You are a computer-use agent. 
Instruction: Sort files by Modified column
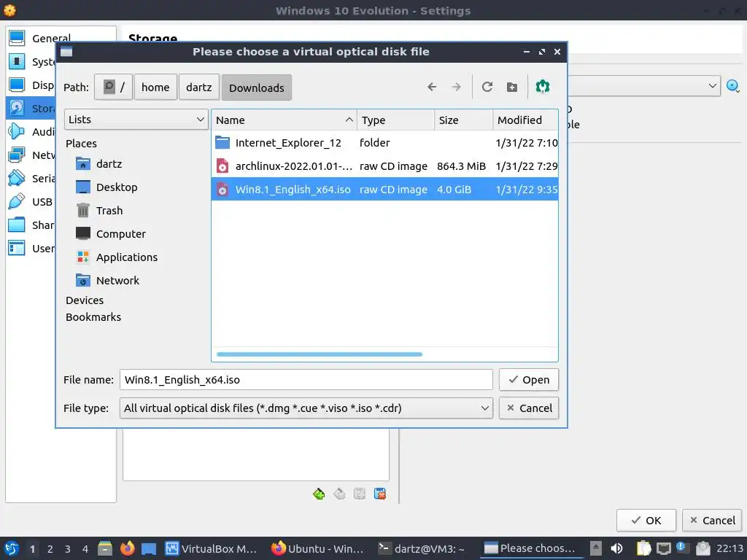pos(525,120)
